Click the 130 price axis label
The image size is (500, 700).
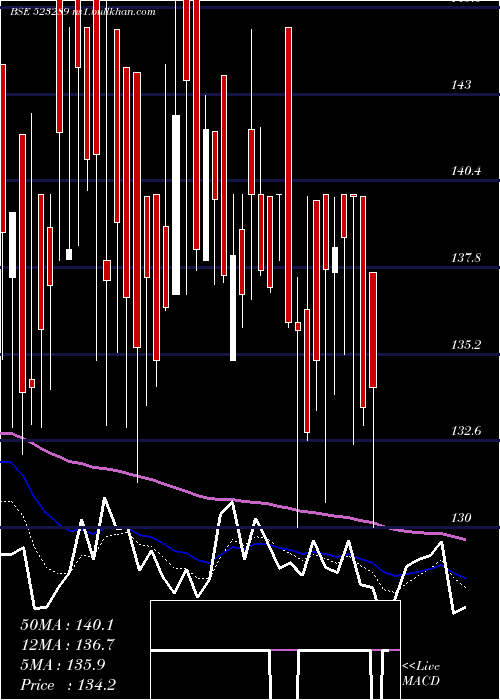[x=461, y=517]
